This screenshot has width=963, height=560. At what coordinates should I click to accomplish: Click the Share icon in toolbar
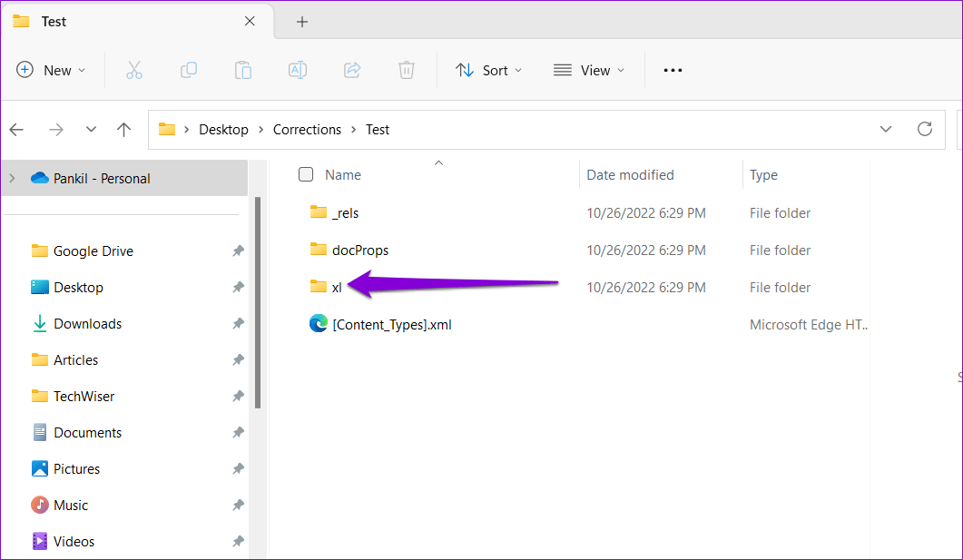tap(352, 70)
